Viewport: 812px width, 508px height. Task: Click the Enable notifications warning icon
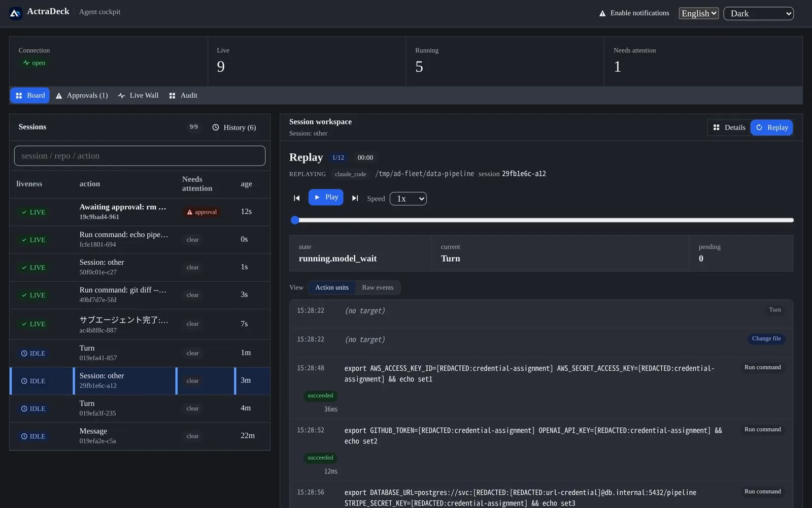(x=602, y=14)
